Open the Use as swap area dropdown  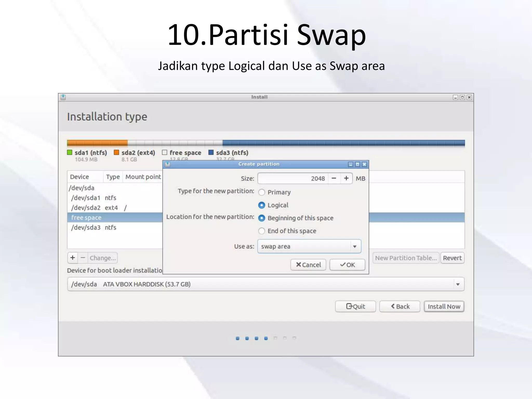(309, 246)
